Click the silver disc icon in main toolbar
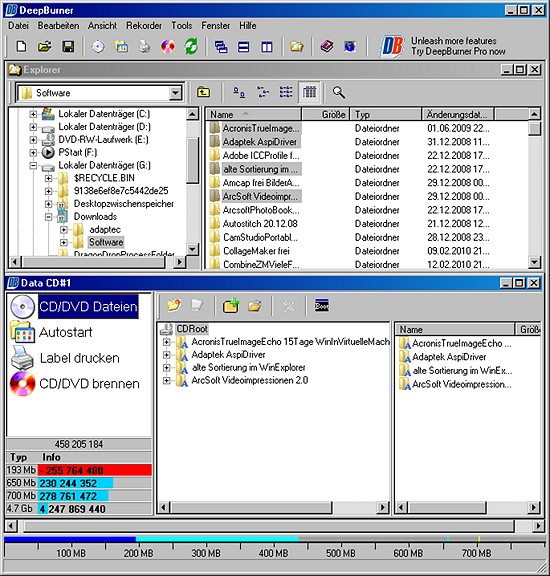Viewport: 550px width, 576px height. (x=98, y=47)
